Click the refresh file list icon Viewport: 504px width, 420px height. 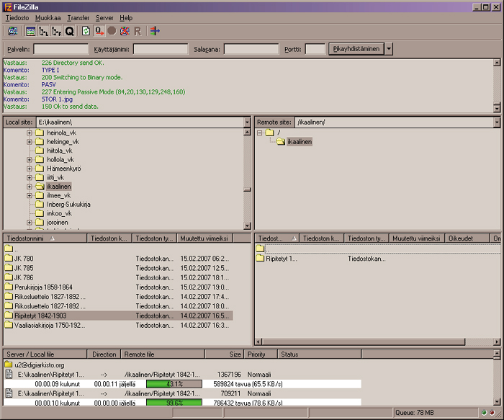[86, 31]
